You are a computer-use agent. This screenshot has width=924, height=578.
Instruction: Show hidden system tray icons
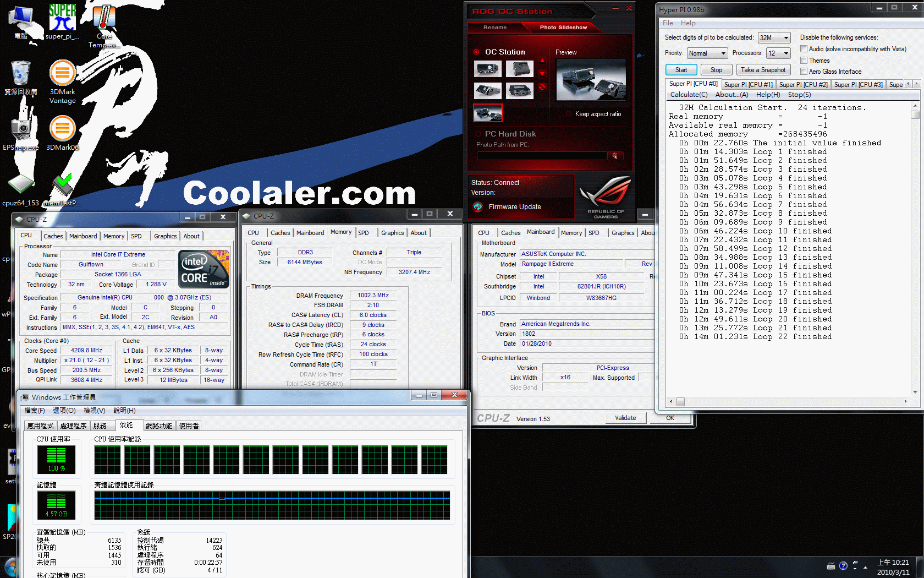[866, 567]
